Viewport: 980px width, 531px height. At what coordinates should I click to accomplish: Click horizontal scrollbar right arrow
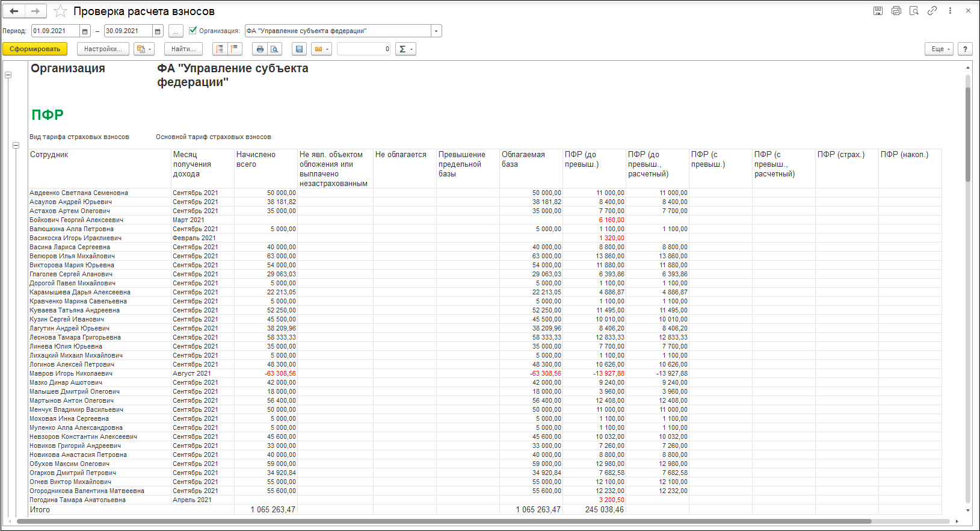coord(957,521)
